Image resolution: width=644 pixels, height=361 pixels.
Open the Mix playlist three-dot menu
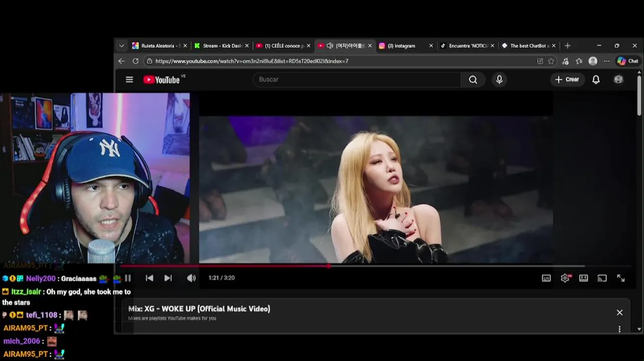tap(619, 329)
